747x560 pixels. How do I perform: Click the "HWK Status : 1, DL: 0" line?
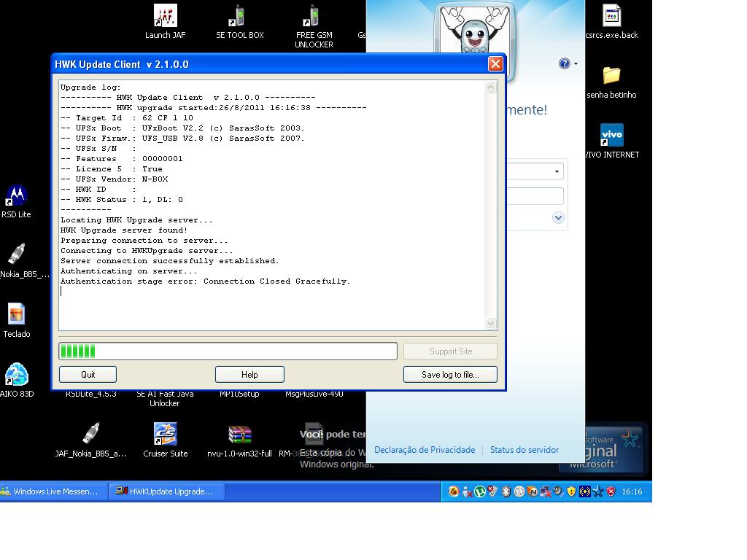click(122, 200)
